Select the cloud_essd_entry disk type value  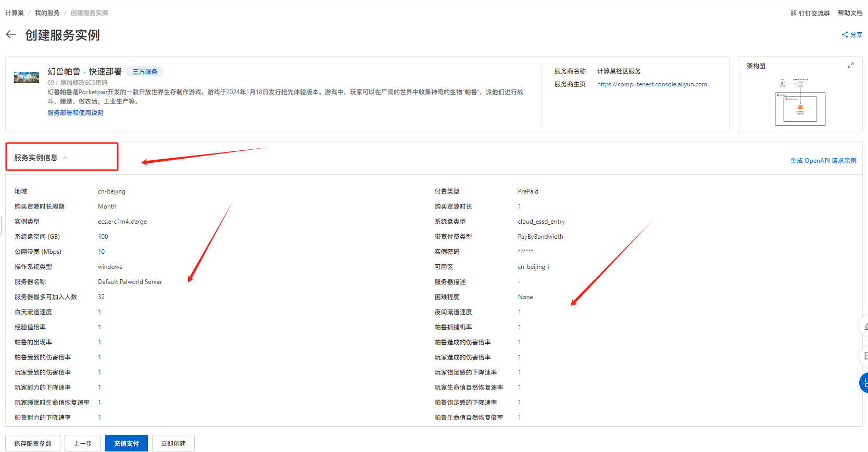541,222
